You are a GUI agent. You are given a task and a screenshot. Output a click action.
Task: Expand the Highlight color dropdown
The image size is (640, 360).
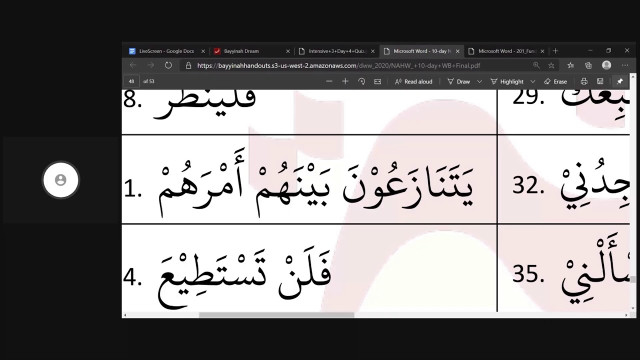coord(533,82)
